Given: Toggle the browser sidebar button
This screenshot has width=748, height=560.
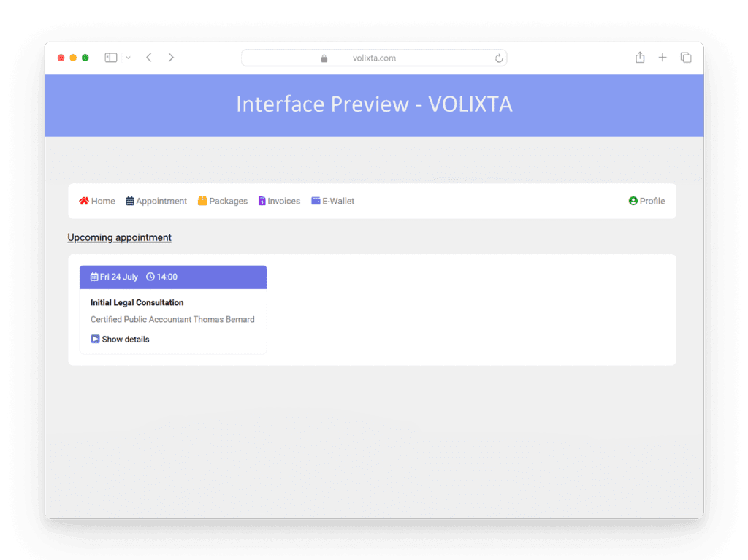Looking at the screenshot, I should (111, 58).
